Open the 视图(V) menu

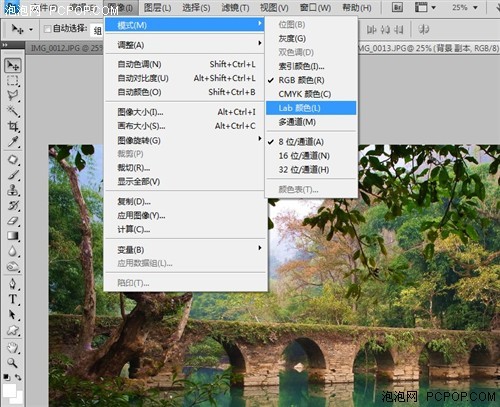click(x=274, y=7)
